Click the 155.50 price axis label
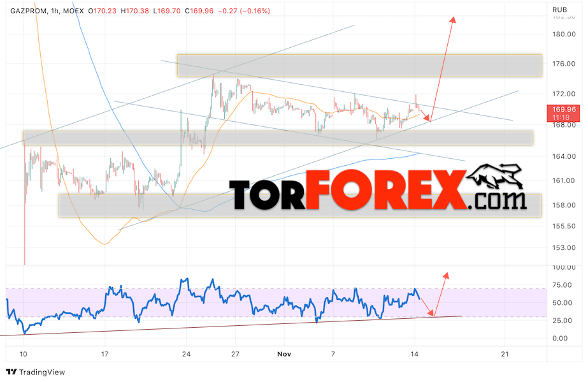588x382 pixels. (564, 226)
